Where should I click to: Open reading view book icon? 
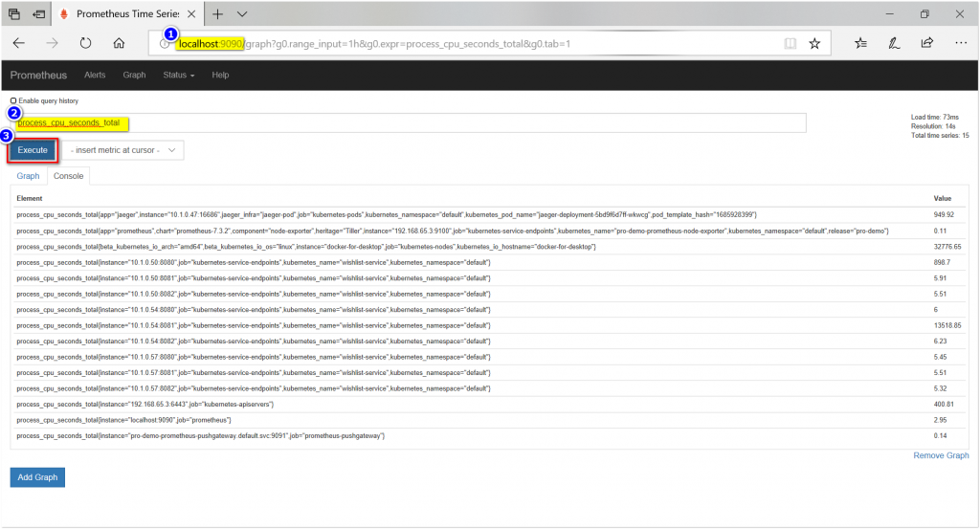790,43
